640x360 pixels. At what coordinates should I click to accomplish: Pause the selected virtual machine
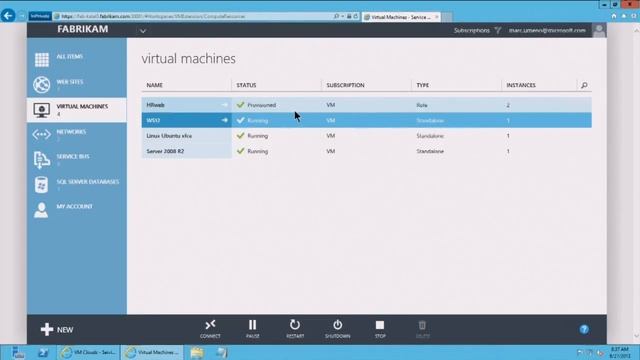coord(253,329)
